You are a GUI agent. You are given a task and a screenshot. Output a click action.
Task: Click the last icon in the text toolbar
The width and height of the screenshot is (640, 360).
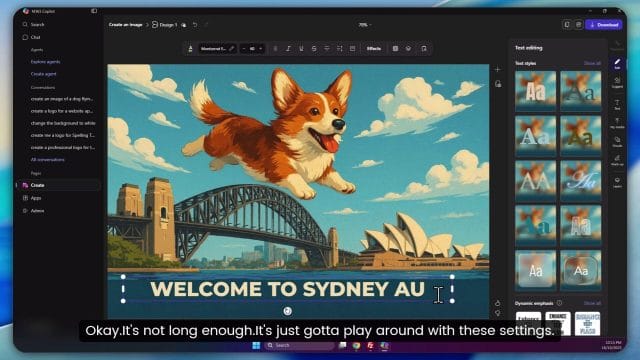(424, 49)
